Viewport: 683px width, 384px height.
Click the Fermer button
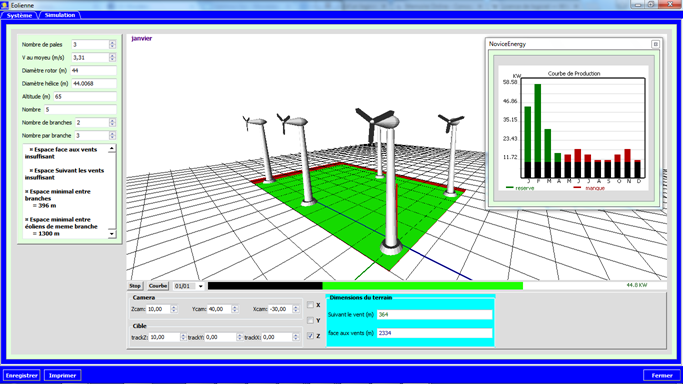(662, 375)
